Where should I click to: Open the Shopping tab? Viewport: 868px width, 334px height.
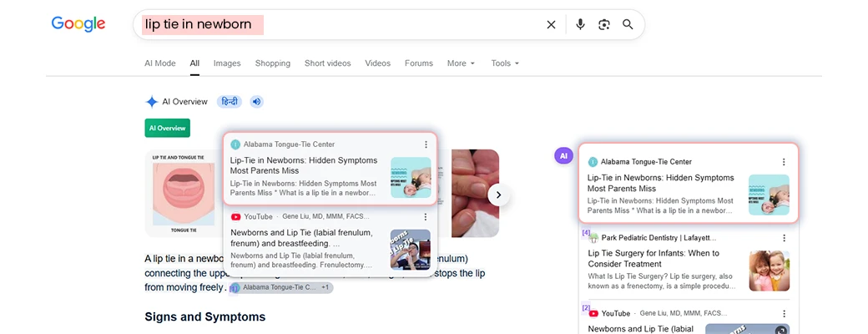coord(272,63)
